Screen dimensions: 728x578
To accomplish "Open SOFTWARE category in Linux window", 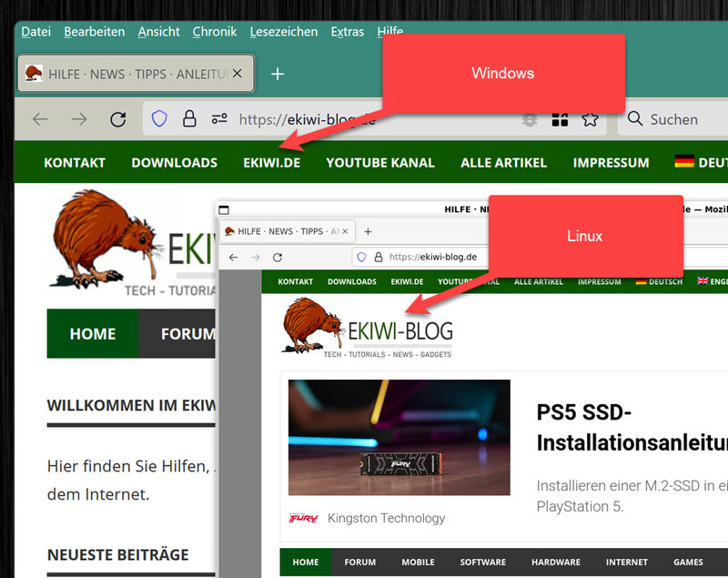I will (483, 563).
